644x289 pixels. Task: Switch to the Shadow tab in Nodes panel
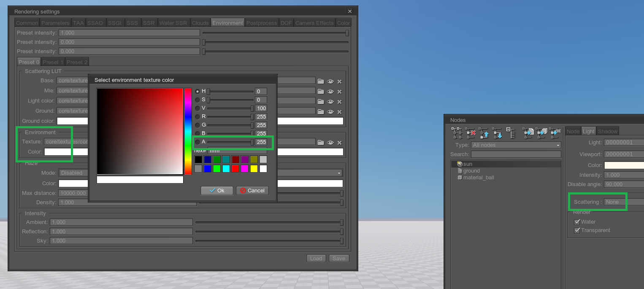(608, 131)
